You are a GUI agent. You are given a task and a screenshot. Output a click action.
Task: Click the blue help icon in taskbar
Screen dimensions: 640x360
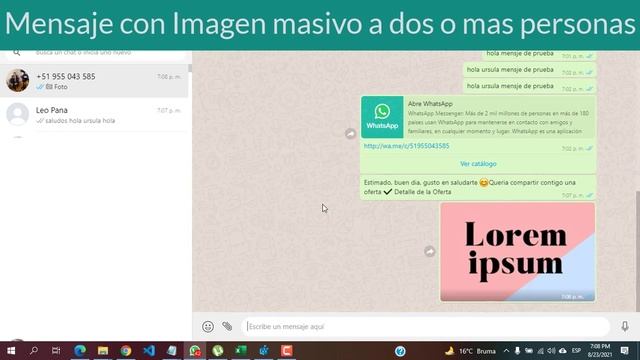point(400,351)
